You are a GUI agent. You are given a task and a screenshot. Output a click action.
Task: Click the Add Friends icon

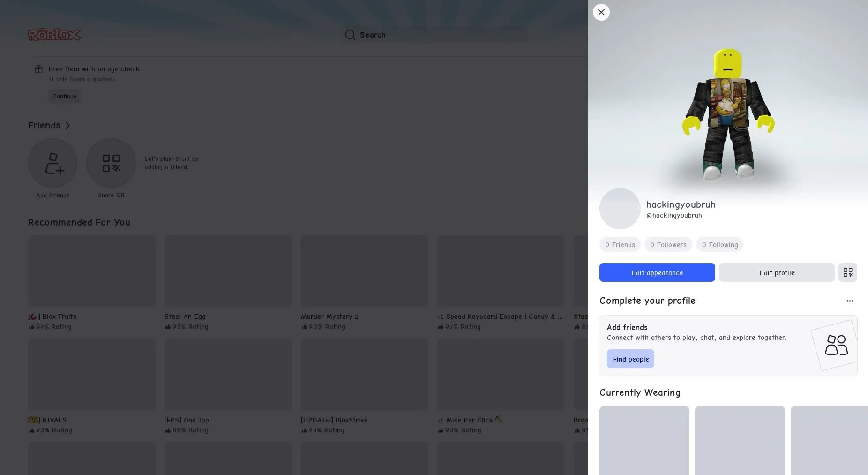(52, 163)
